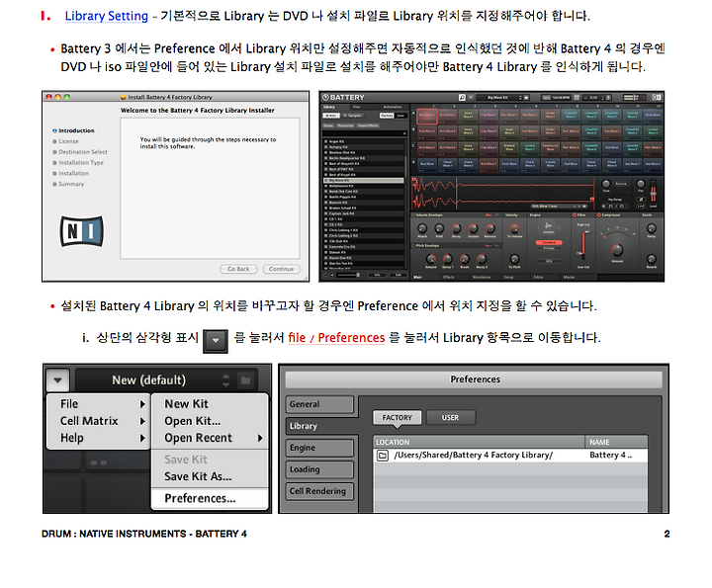Click the Reverb send knob
712x588 pixels.
click(652, 259)
